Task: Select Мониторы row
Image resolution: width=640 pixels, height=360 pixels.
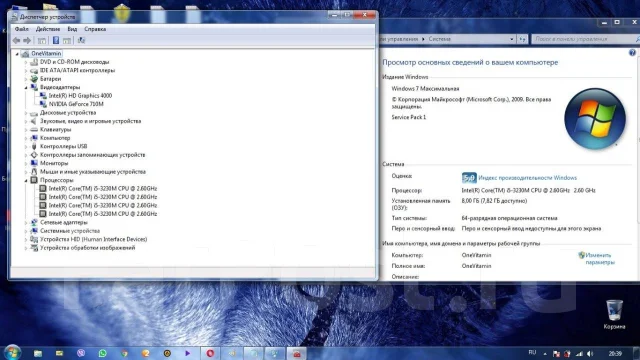Action: pos(54,163)
